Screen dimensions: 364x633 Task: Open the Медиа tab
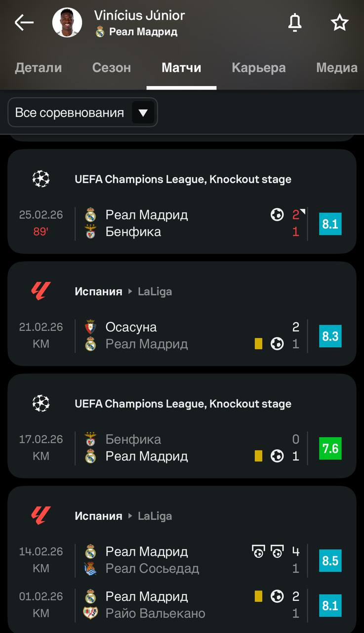(x=336, y=68)
